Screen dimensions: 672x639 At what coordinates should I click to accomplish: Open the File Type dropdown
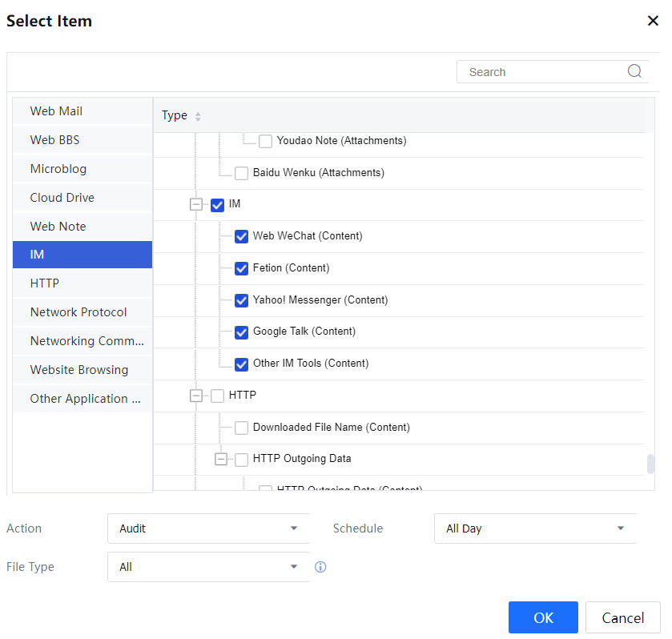click(x=208, y=567)
